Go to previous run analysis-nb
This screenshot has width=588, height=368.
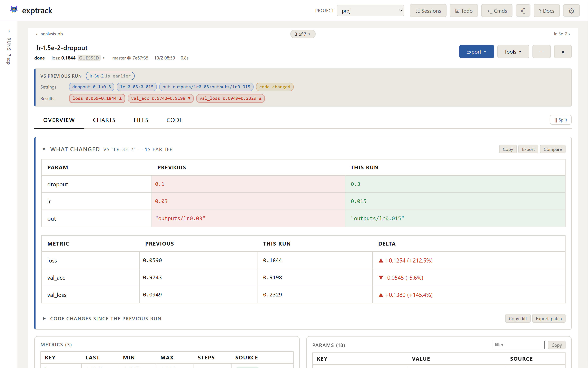[x=49, y=34]
